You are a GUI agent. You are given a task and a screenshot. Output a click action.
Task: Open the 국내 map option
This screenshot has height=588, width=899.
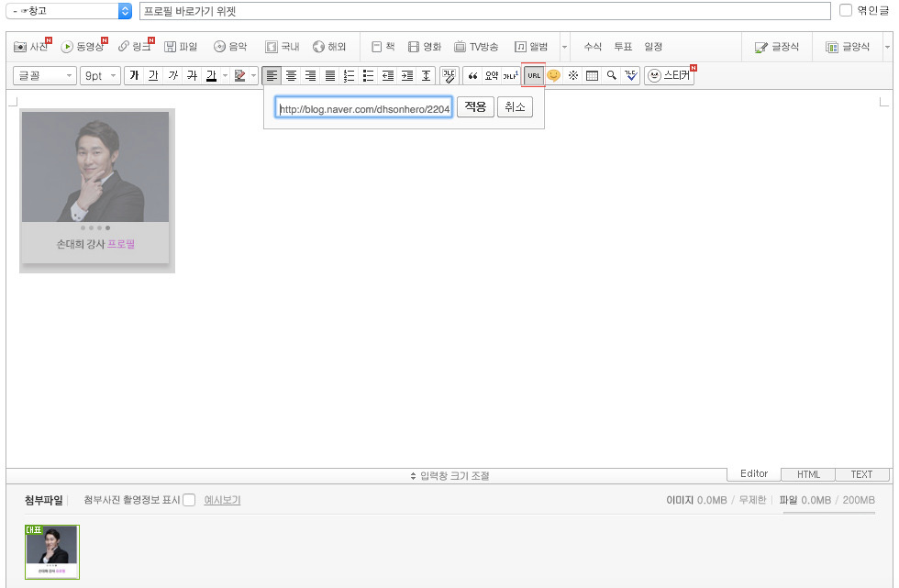pos(283,47)
